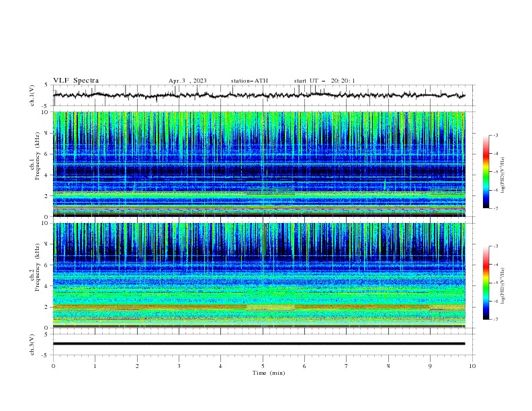Image resolution: width=532 pixels, height=411 pixels.
Task: Click time axis tick label "0"
Action: (x=53, y=366)
